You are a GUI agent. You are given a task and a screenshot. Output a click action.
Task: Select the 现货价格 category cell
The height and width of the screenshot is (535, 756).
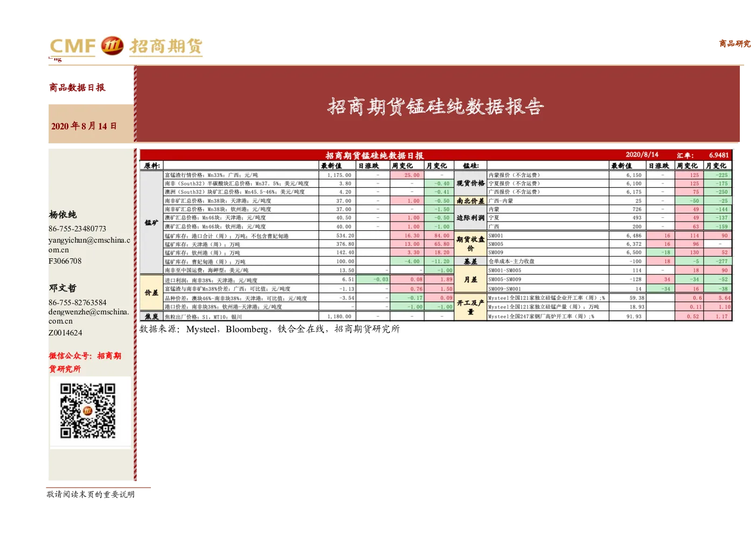coord(470,183)
